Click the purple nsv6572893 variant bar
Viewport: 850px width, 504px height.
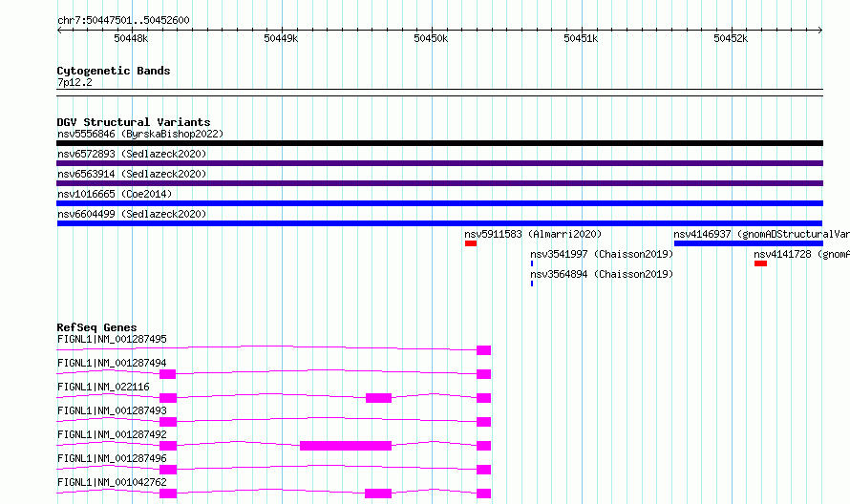point(439,163)
